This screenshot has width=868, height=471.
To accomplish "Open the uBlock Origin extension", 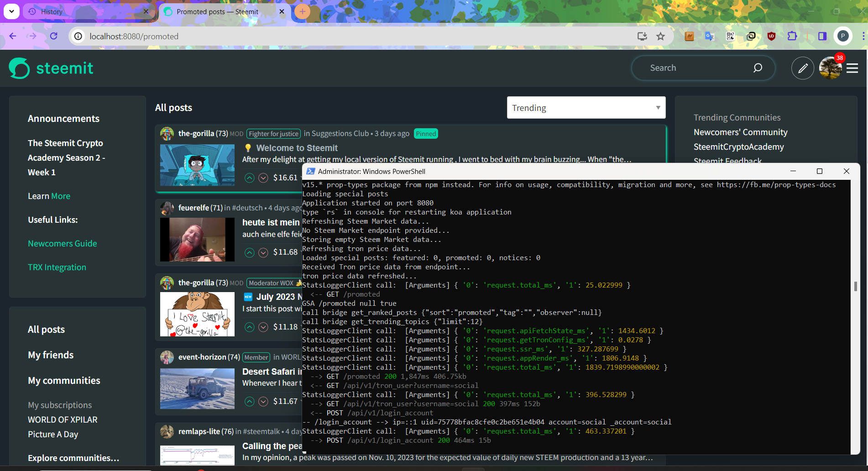I will [x=771, y=36].
